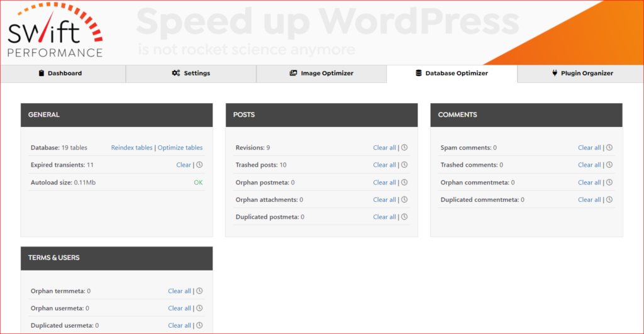Viewport: 644px width, 334px height.
Task: Click the GENERAL panel header
Action: [x=116, y=115]
